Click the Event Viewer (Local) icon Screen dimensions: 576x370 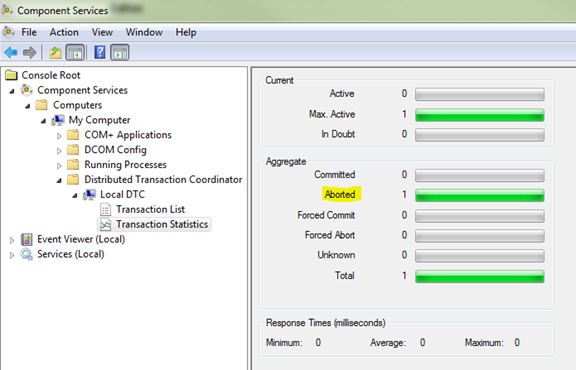(26, 240)
